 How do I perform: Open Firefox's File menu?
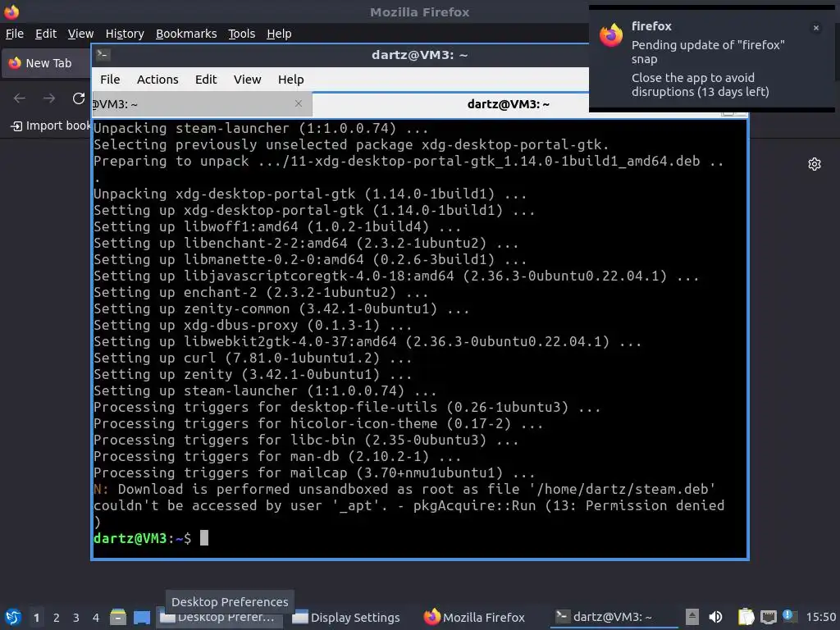click(15, 34)
